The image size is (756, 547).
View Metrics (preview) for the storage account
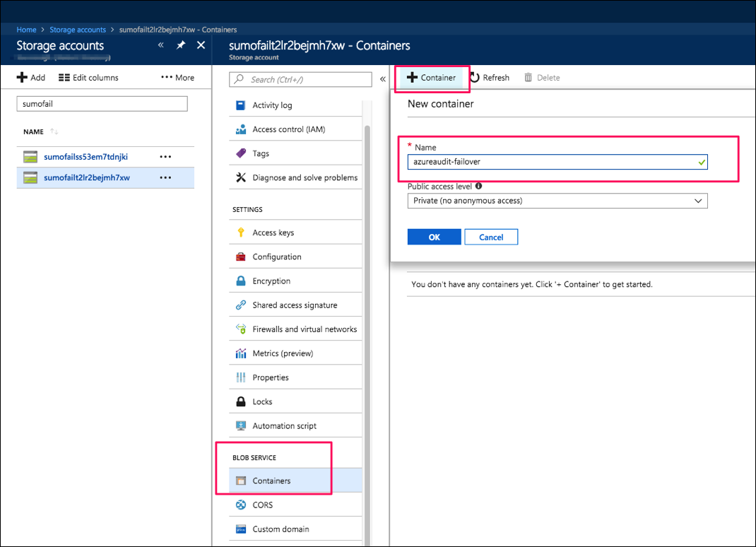point(286,353)
